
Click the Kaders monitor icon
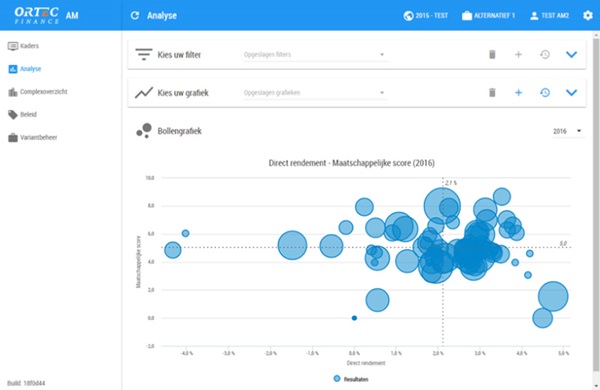[13, 46]
